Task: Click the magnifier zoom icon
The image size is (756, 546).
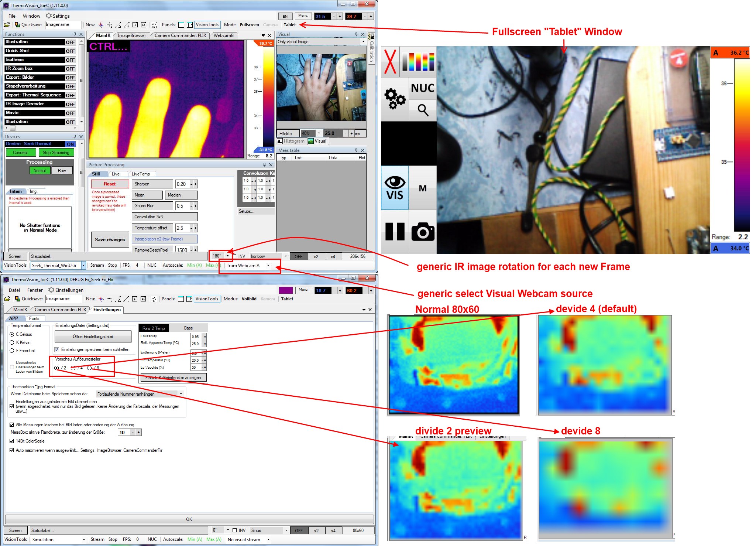Action: 423,110
